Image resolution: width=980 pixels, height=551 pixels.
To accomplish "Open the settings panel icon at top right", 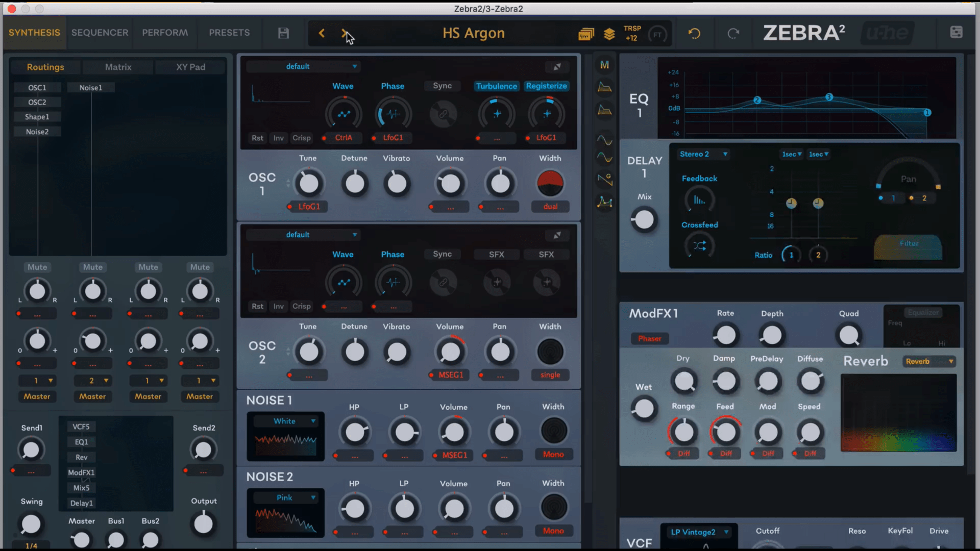I will coord(956,32).
